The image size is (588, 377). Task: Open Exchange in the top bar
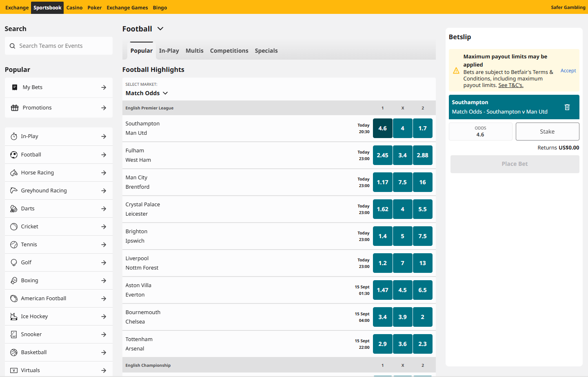17,8
